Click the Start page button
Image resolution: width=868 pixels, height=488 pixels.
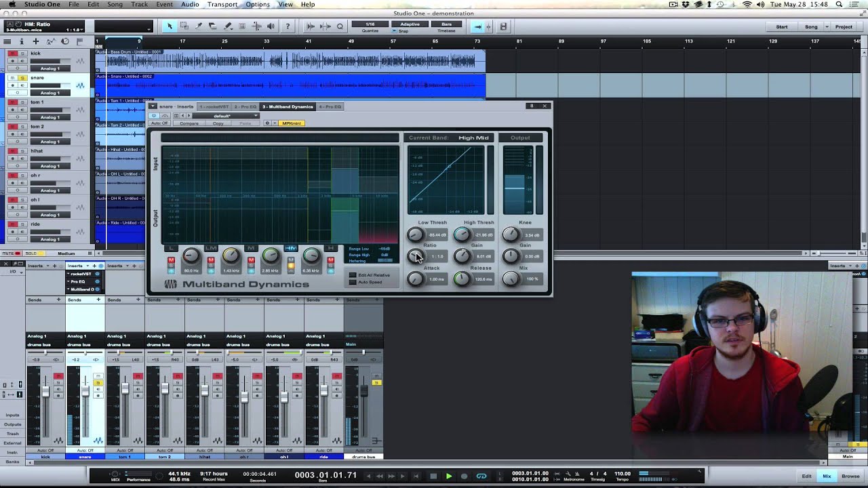[782, 26]
